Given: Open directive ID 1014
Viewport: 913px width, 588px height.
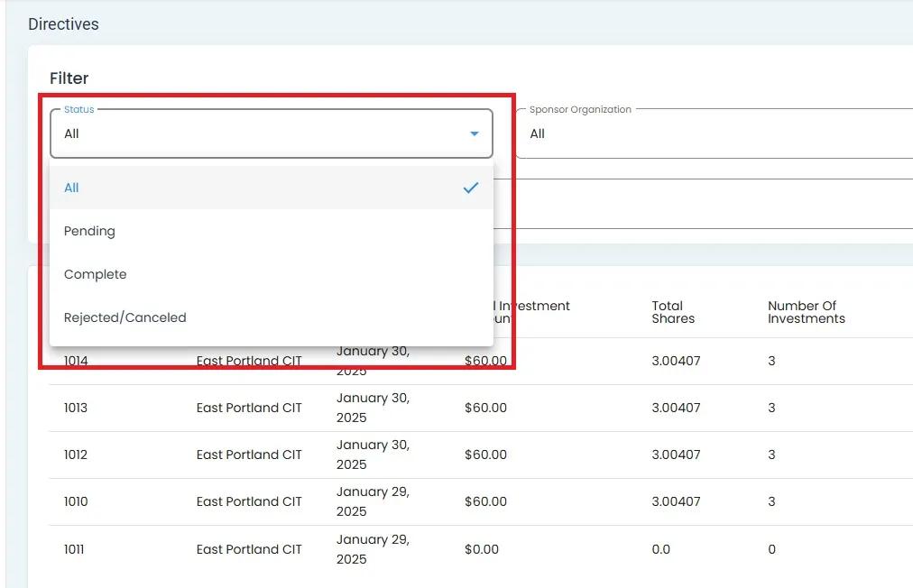Looking at the screenshot, I should [76, 361].
